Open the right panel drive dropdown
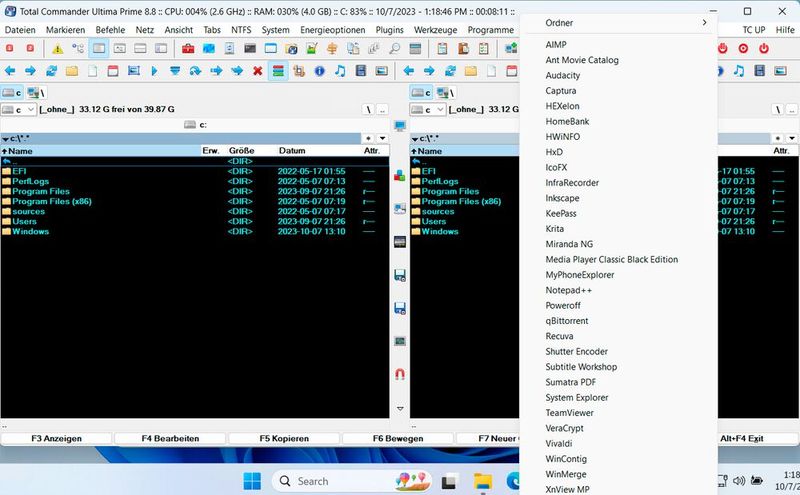The width and height of the screenshot is (800, 495). [428, 109]
